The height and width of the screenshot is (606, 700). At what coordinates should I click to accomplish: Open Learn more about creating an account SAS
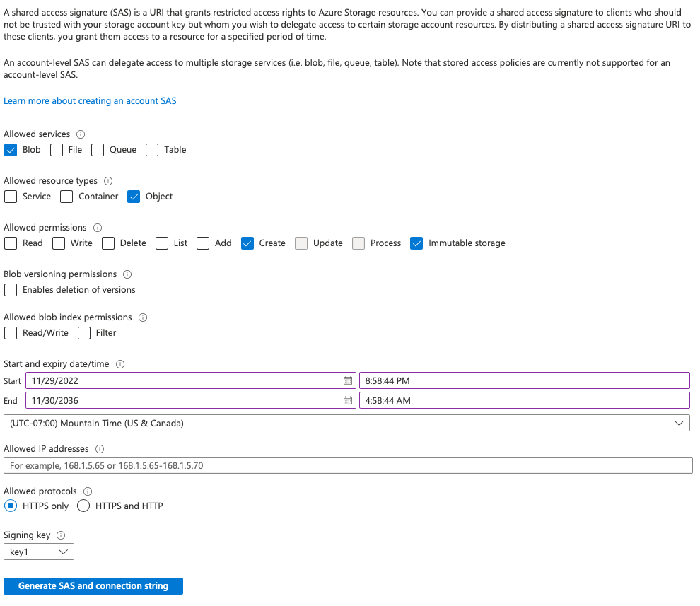pos(90,100)
